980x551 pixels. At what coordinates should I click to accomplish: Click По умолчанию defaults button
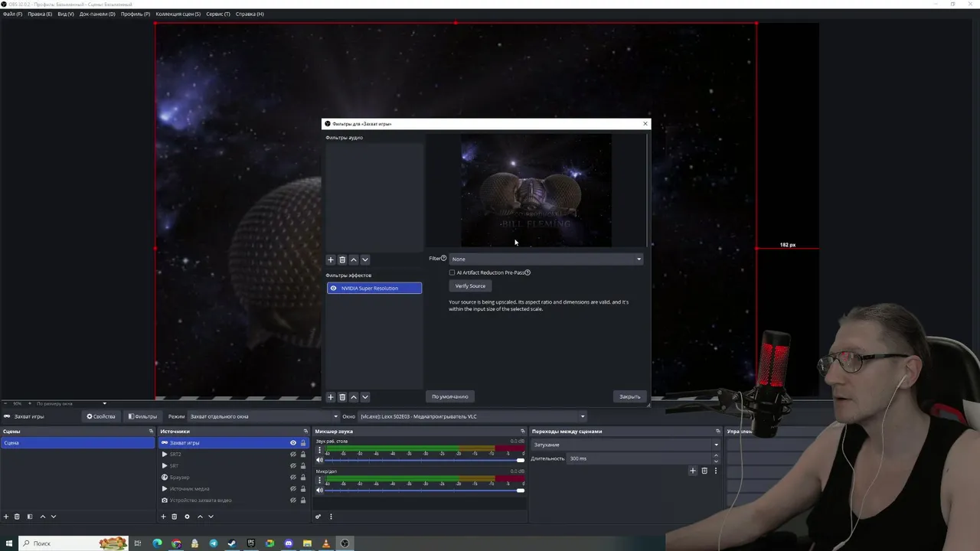[x=450, y=396]
